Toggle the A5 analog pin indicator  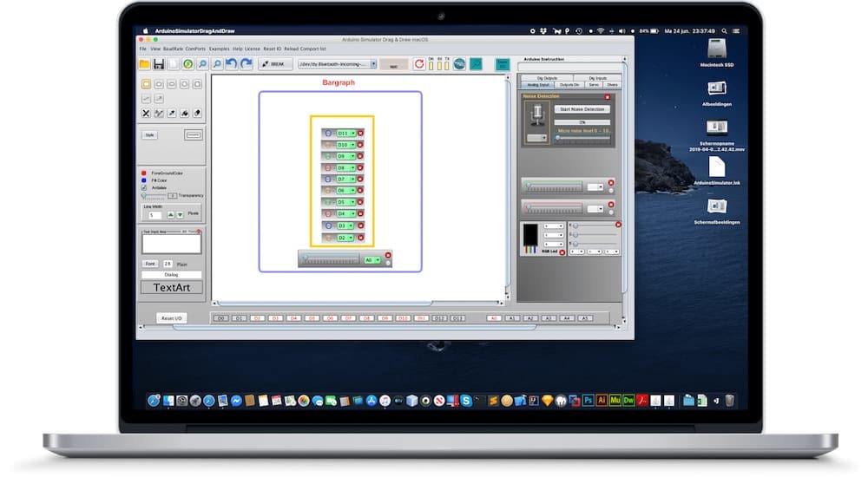[x=585, y=318]
